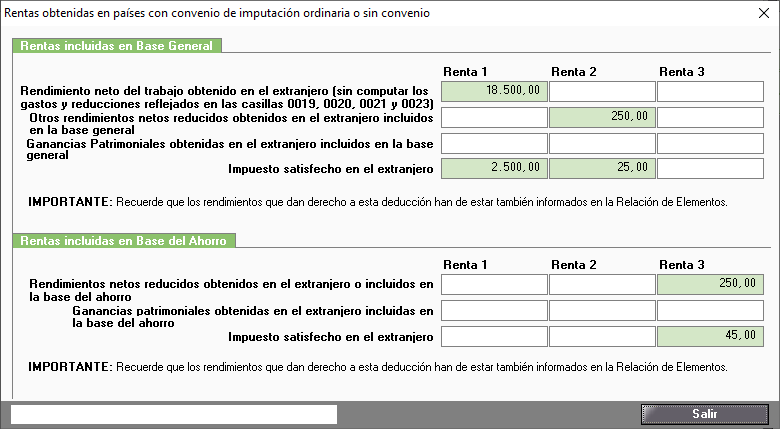The width and height of the screenshot is (780, 429).
Task: Click 'Ganancias patrimoniales' base del ahorro label
Action: pyautogui.click(x=253, y=317)
